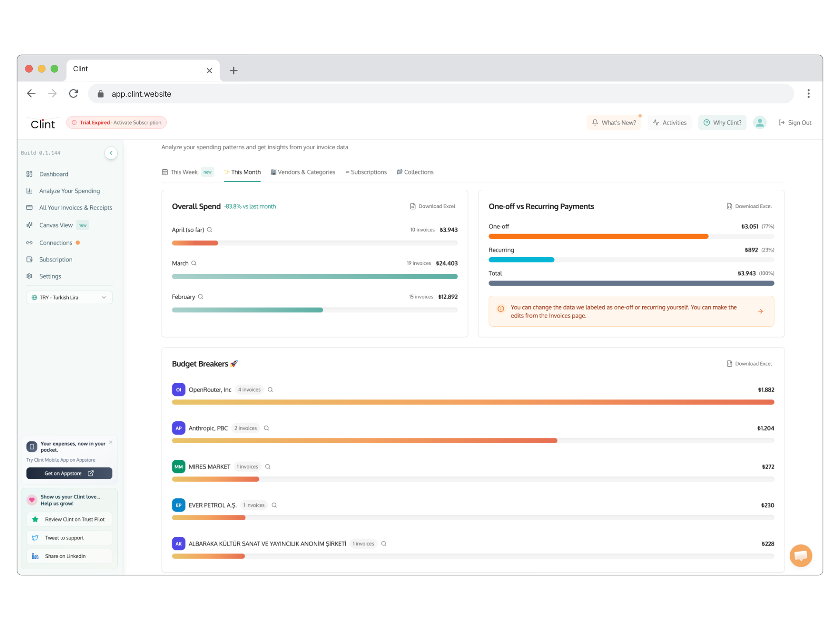Viewport: 840px width, 630px height.
Task: Select Connections in the sidebar
Action: 55,242
